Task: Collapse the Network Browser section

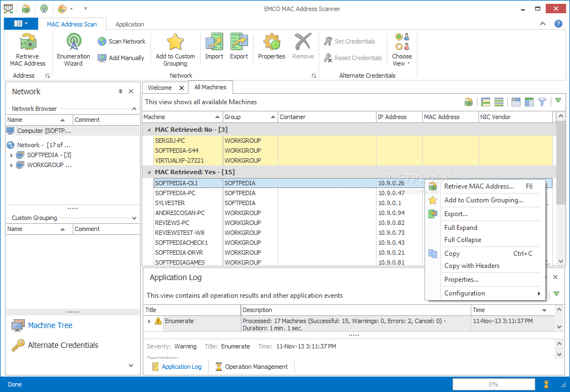Action: pyautogui.click(x=134, y=109)
